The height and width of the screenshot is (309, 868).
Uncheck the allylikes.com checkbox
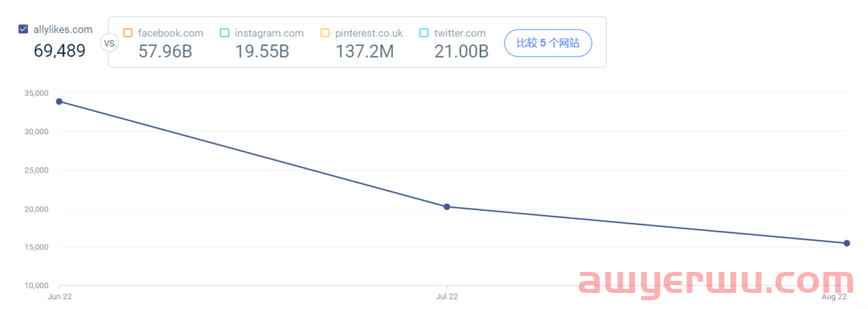[x=23, y=29]
